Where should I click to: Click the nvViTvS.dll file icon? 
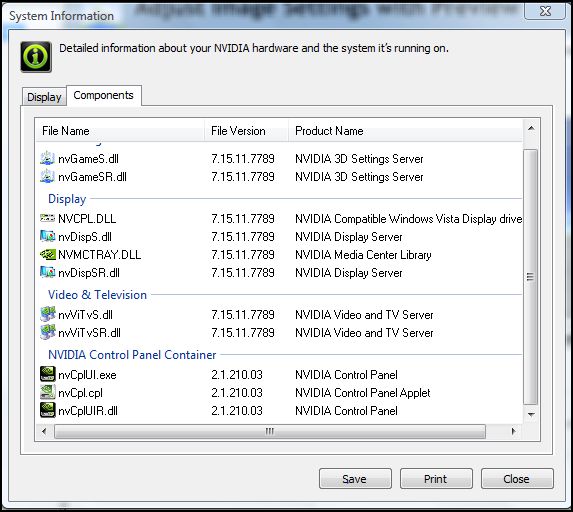click(x=47, y=314)
